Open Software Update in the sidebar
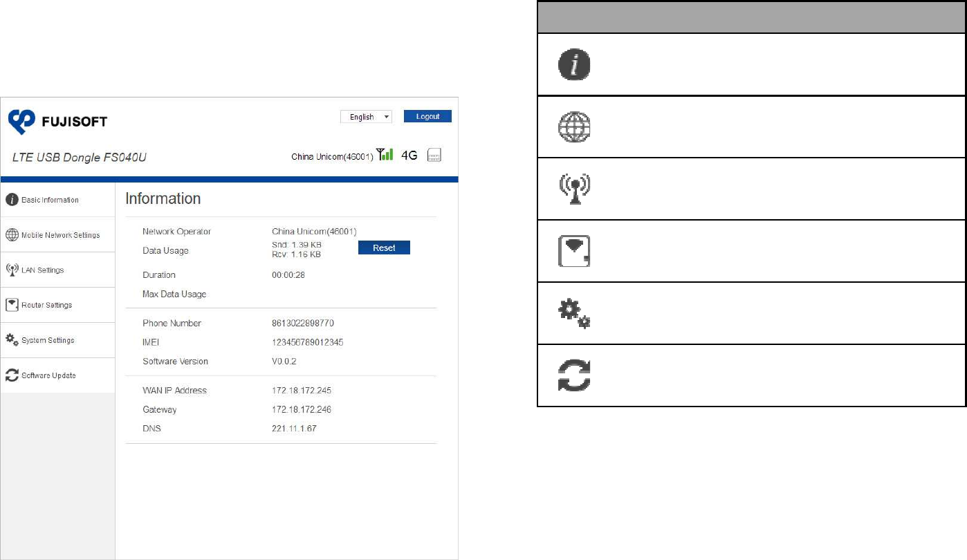The height and width of the screenshot is (560, 967). click(57, 375)
